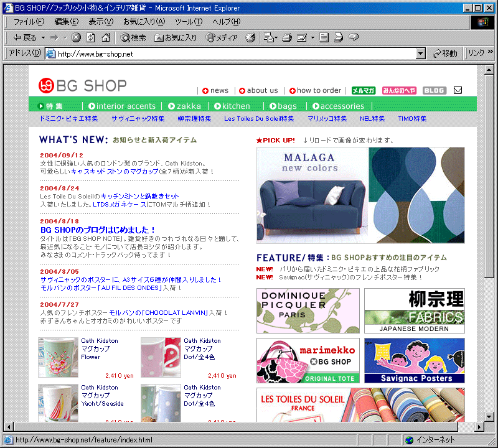
Task: Open the TIMO特集 link
Action: pos(412,119)
